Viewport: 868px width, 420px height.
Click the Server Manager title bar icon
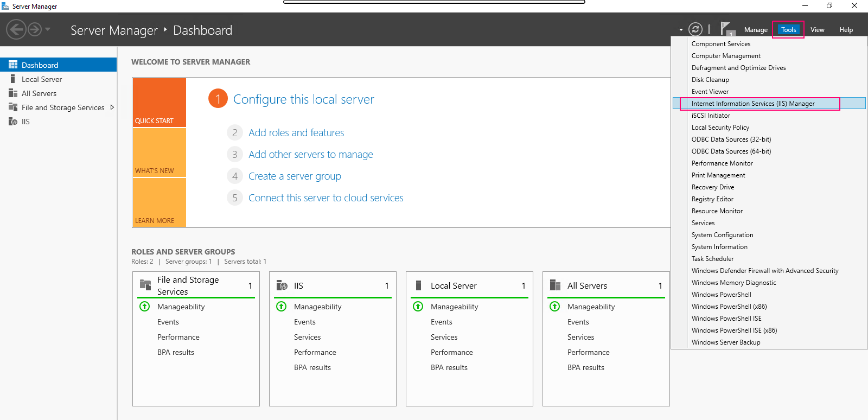pyautogui.click(x=5, y=6)
